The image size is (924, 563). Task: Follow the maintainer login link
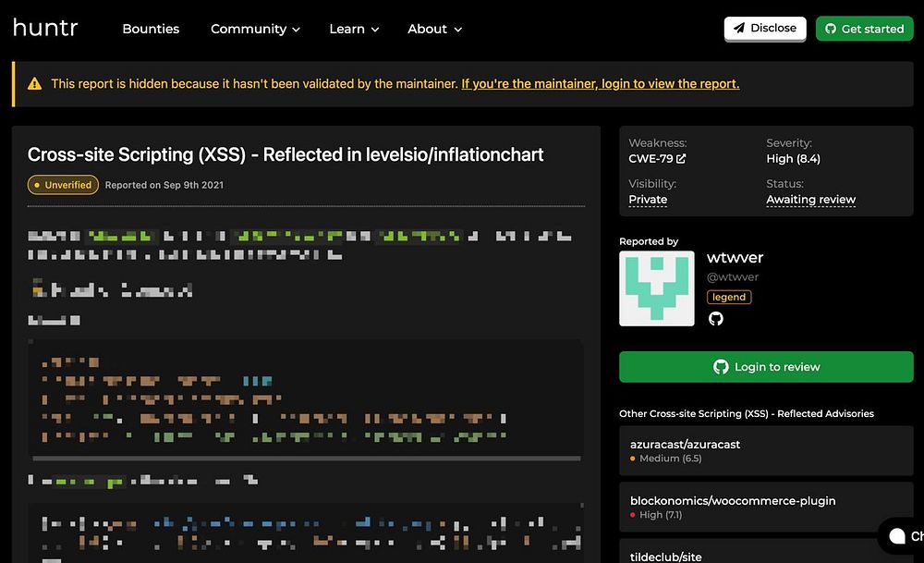[600, 84]
